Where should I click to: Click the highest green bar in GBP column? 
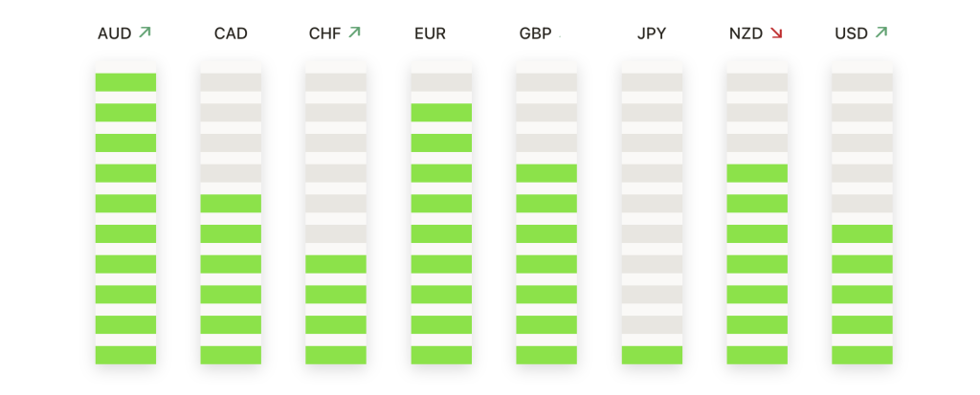(546, 173)
